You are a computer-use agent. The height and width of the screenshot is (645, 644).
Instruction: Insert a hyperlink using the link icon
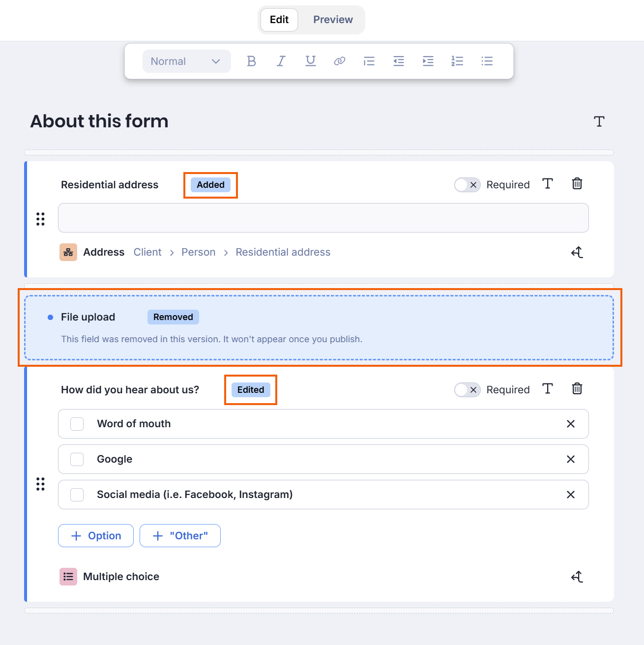(x=340, y=61)
